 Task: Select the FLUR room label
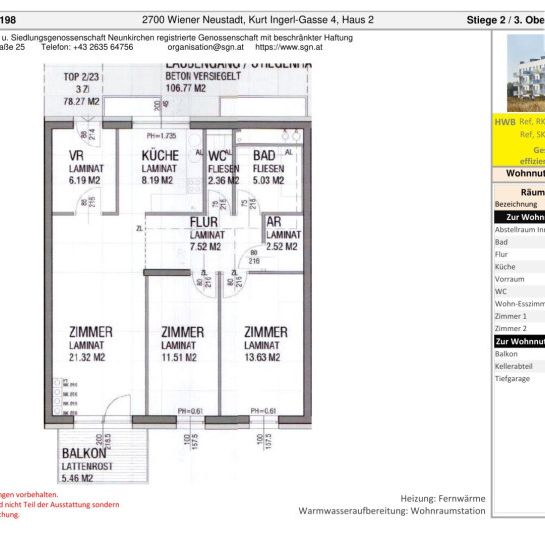click(204, 222)
